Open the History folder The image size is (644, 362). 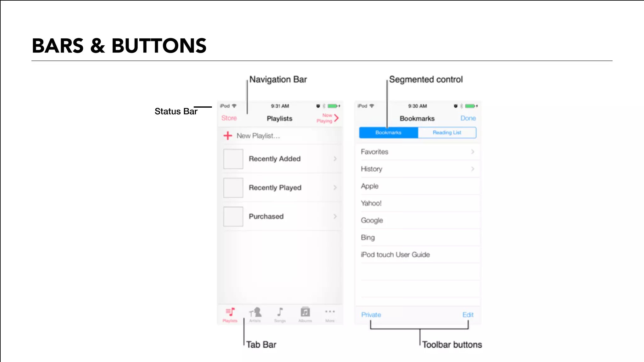tap(418, 169)
